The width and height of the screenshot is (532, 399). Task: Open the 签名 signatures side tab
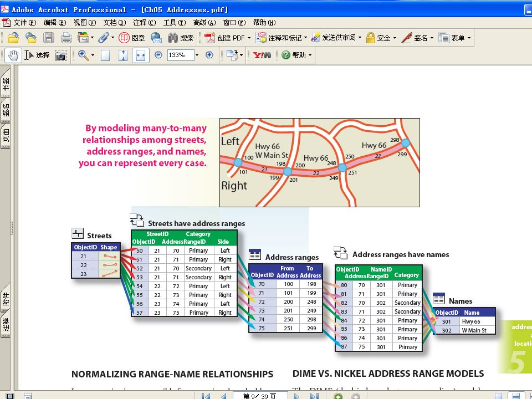(x=6, y=110)
